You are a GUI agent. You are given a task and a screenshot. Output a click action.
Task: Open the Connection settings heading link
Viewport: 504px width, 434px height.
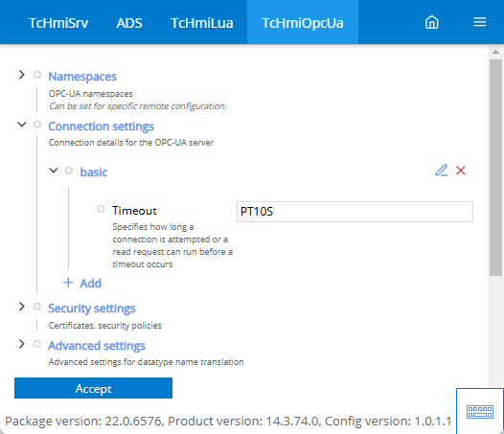[101, 126]
